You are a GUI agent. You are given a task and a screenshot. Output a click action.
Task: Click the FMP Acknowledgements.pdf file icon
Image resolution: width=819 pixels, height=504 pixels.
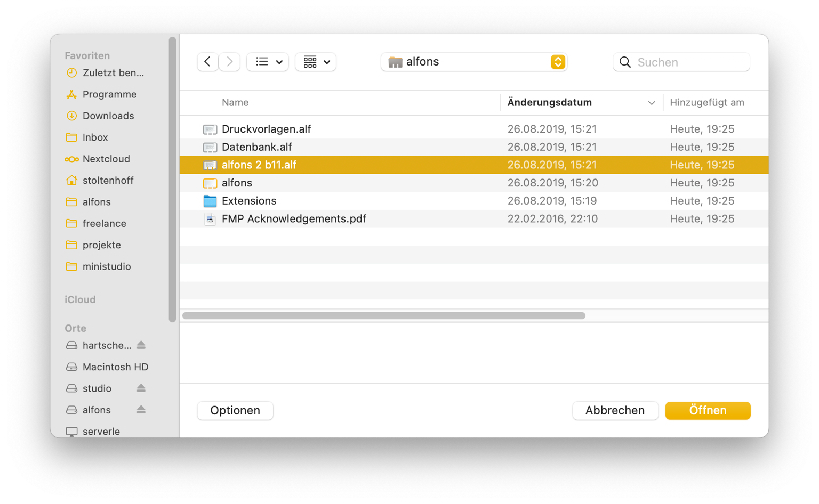click(210, 219)
